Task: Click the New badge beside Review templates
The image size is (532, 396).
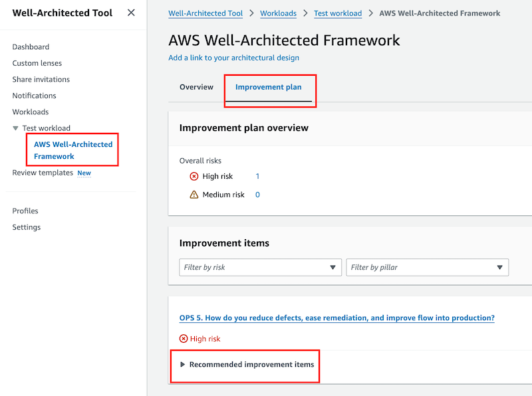Action: point(84,173)
